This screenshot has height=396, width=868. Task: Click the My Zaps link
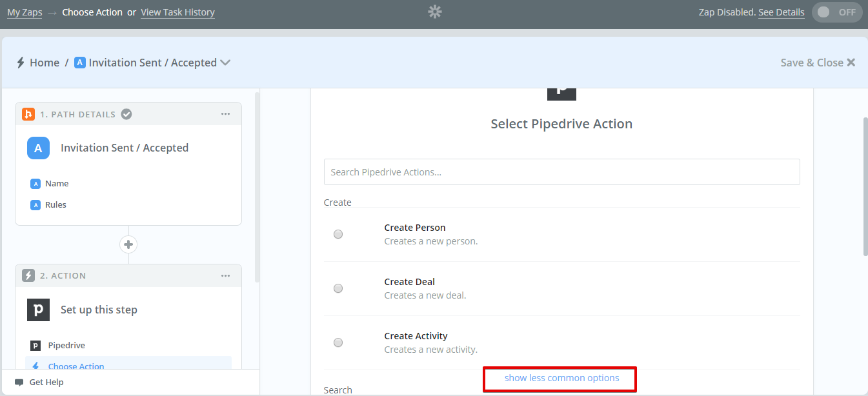25,12
